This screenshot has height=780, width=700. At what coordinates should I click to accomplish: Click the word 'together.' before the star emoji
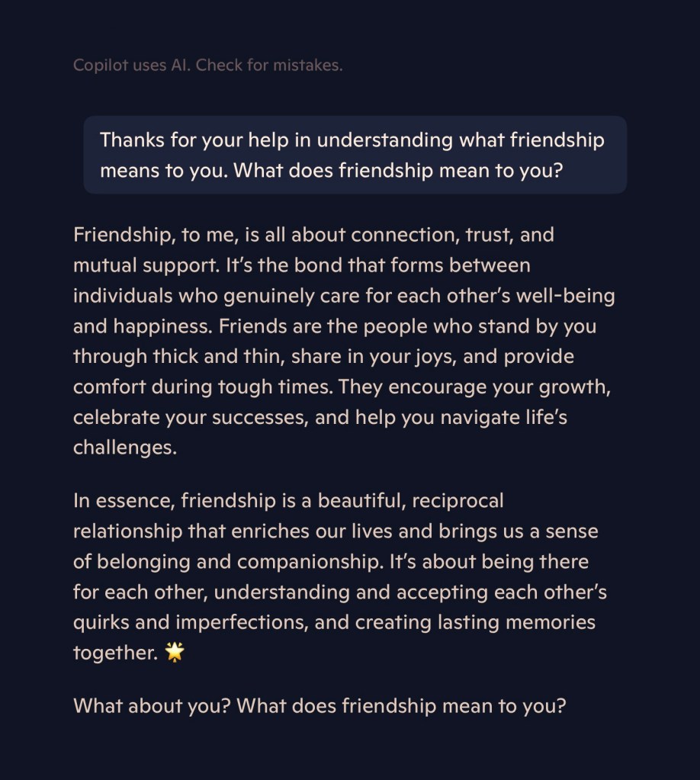(115, 653)
